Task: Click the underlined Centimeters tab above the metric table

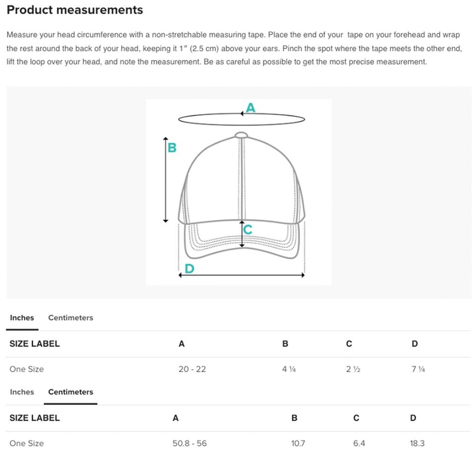Action: tap(70, 392)
